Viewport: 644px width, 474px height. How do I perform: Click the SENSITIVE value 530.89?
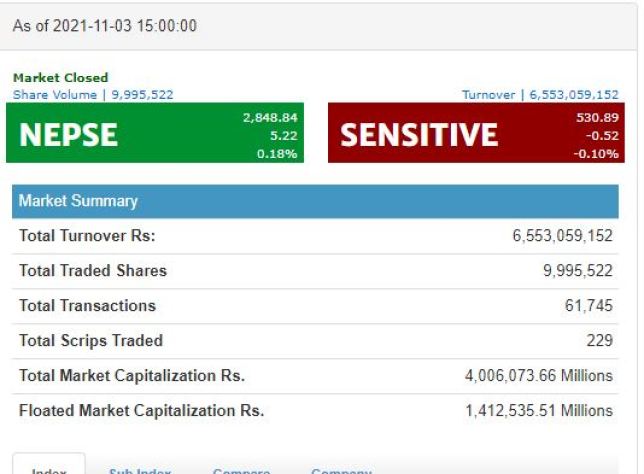click(x=598, y=118)
